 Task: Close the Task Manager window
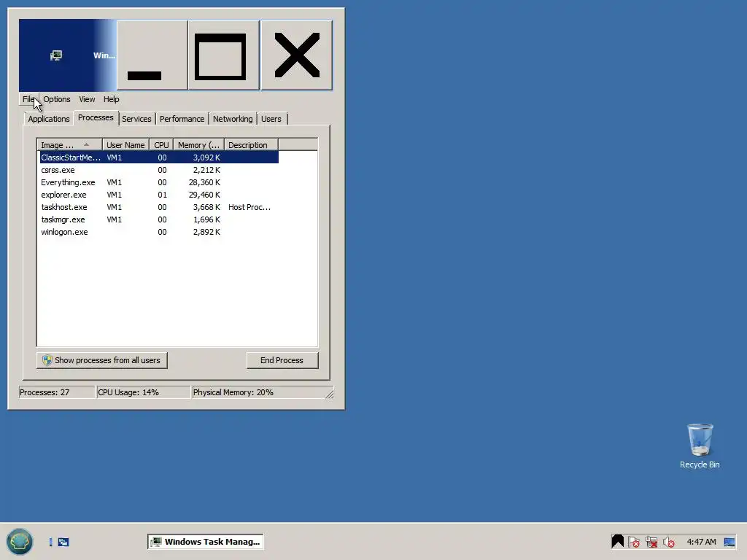(296, 55)
